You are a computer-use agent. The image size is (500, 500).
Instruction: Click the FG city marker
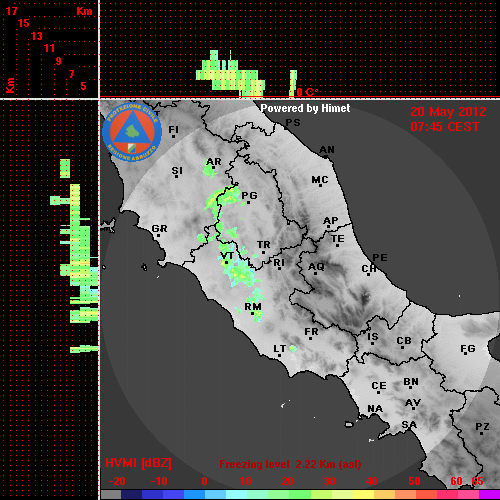tap(466, 355)
